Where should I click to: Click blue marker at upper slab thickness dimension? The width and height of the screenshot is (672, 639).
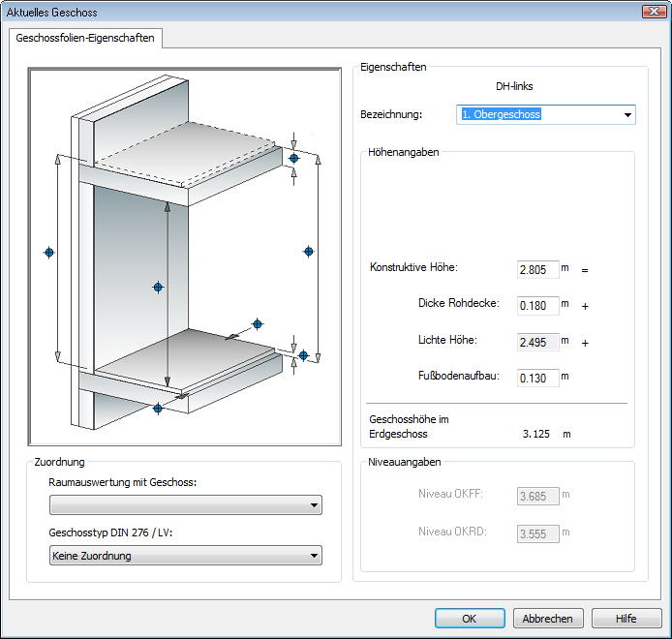tap(294, 158)
